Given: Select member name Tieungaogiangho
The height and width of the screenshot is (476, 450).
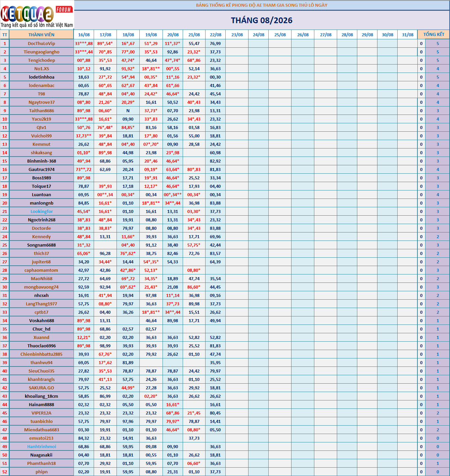Looking at the screenshot, I should point(41,52).
